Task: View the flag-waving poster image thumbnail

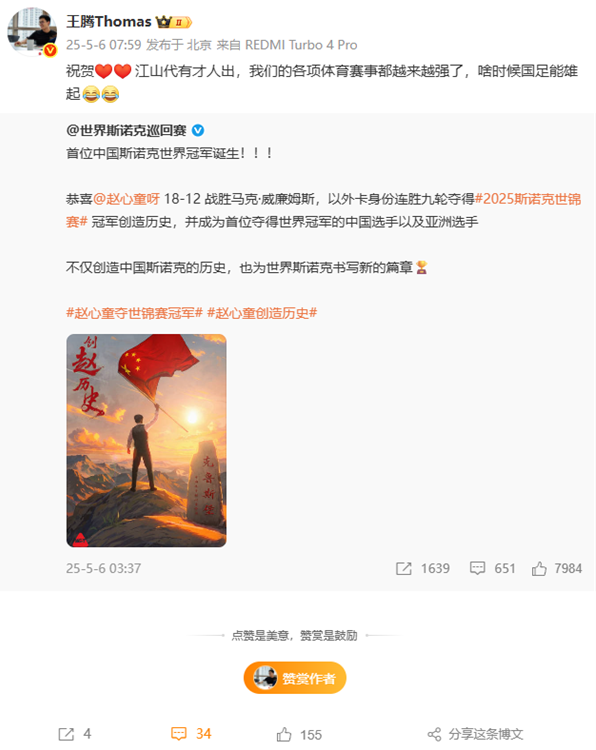Action: [x=146, y=441]
